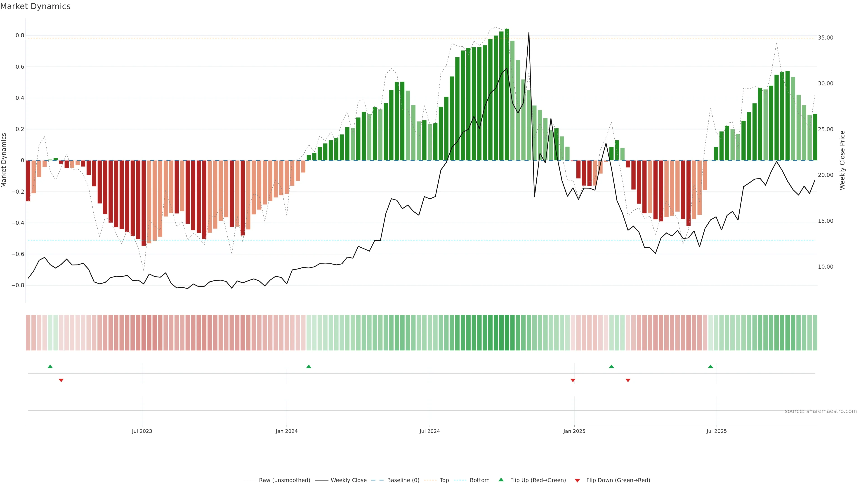Click the Jul 2024 x-axis label
The width and height of the screenshot is (868, 488).
430,431
